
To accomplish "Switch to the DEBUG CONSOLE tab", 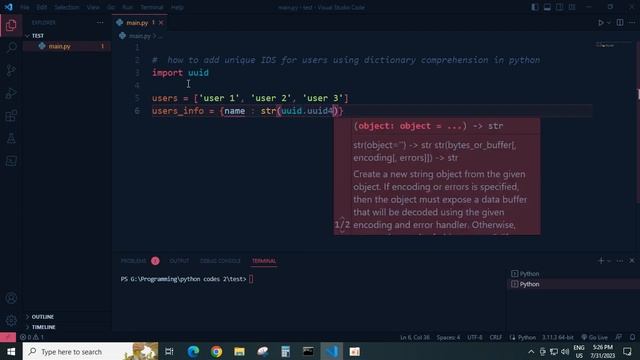I will (220, 261).
